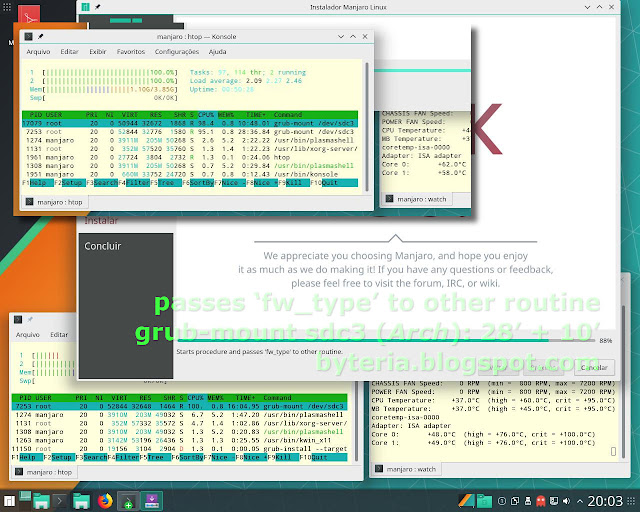Select 'manjaro : htop' tab in bottom-left Konsole
640x512 pixels.
point(44,472)
